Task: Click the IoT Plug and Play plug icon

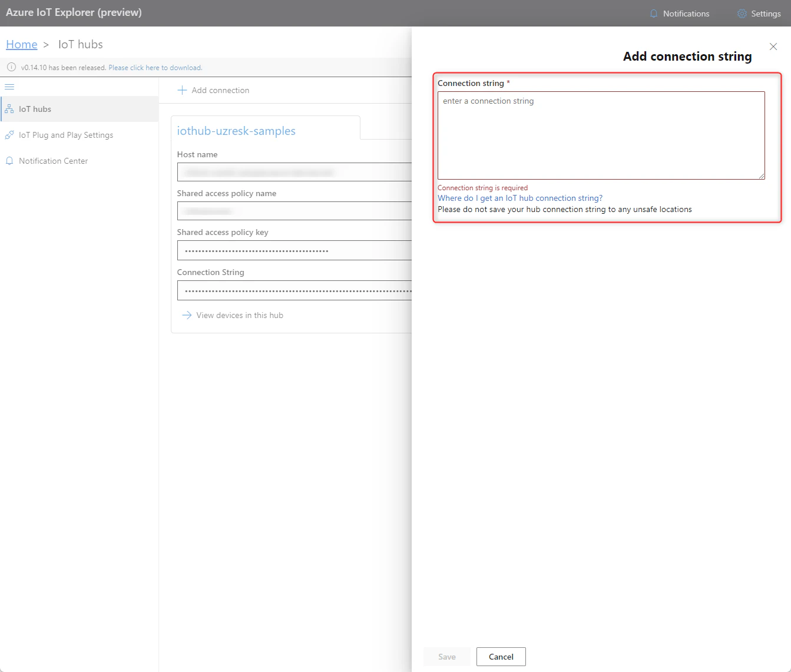Action: [9, 135]
